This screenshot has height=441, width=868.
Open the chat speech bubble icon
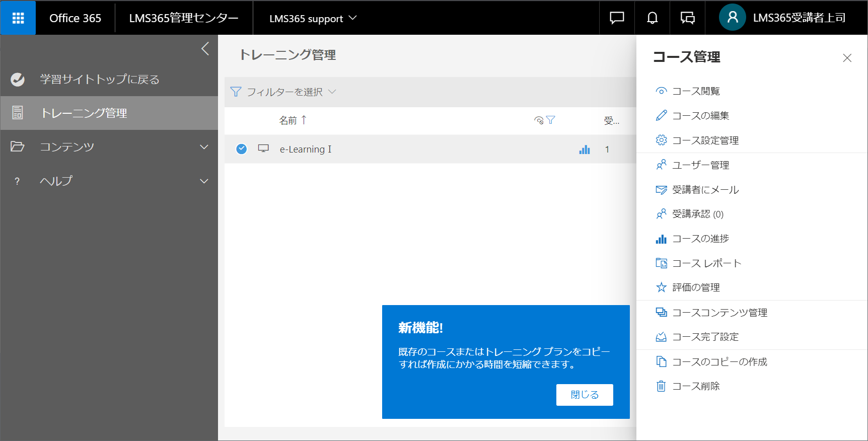[617, 18]
